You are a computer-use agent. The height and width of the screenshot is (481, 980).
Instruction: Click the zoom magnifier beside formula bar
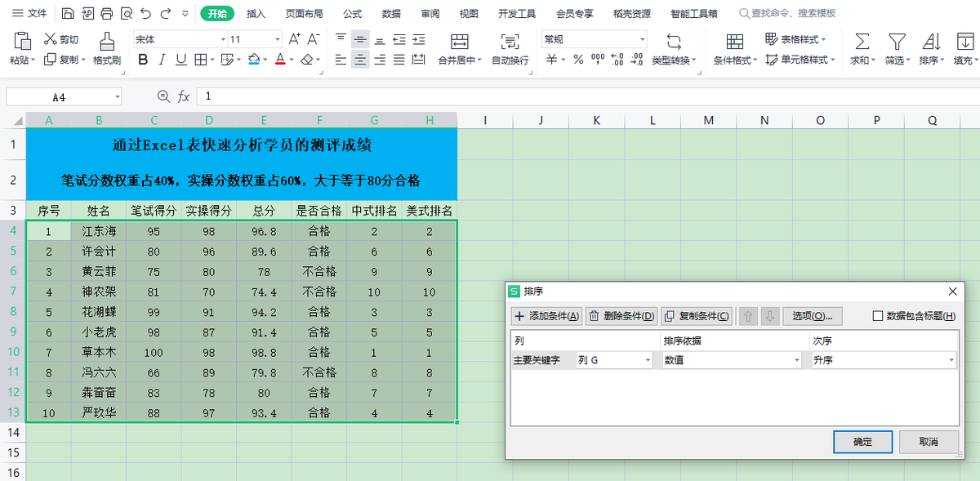163,96
